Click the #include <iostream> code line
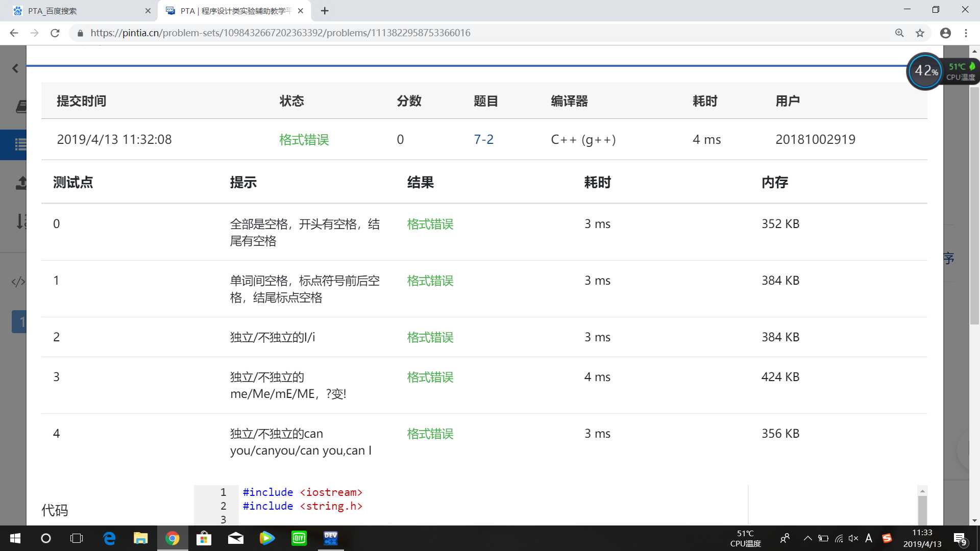 point(302,492)
